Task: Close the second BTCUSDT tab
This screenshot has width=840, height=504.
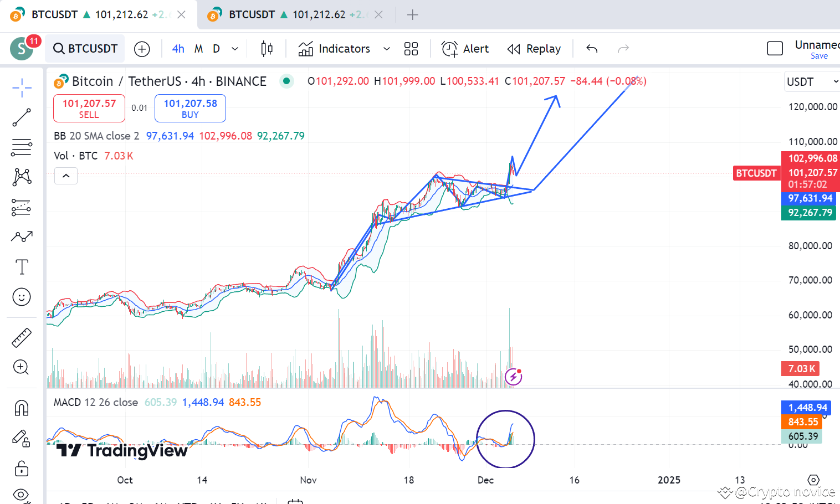Action: [378, 15]
